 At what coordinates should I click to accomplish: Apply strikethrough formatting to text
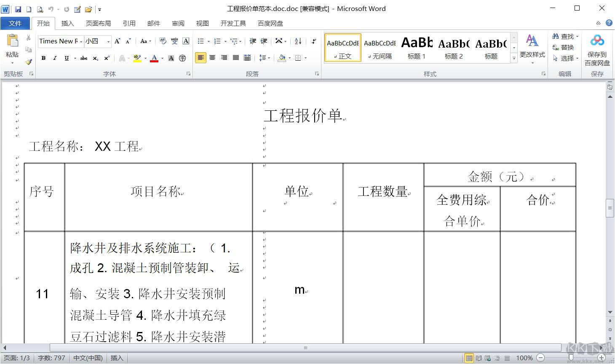(84, 58)
